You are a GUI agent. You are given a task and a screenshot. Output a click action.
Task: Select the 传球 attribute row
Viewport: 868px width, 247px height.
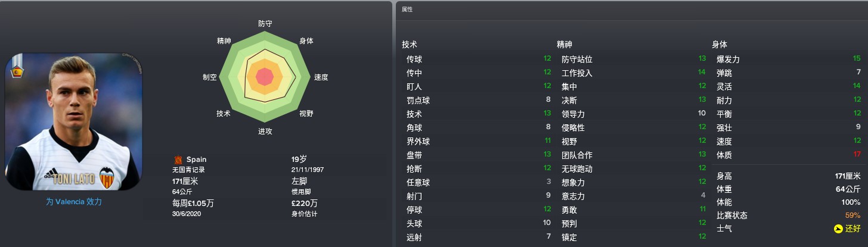(478, 59)
